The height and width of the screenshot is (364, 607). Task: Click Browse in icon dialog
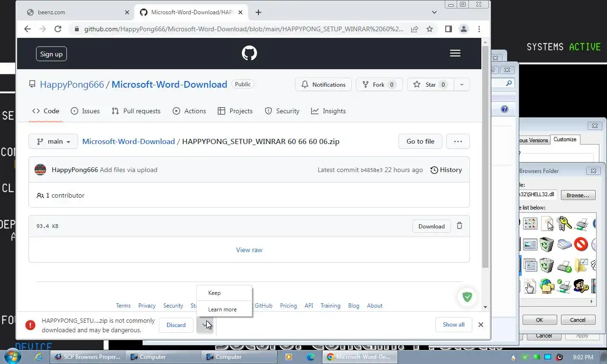point(578,195)
